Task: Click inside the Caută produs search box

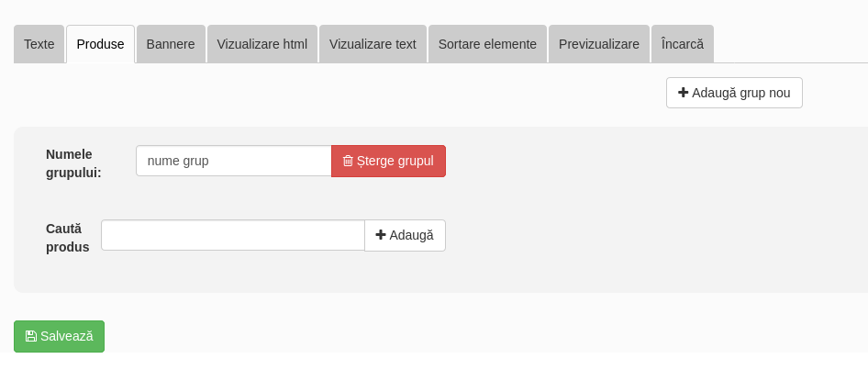Action: point(233,235)
